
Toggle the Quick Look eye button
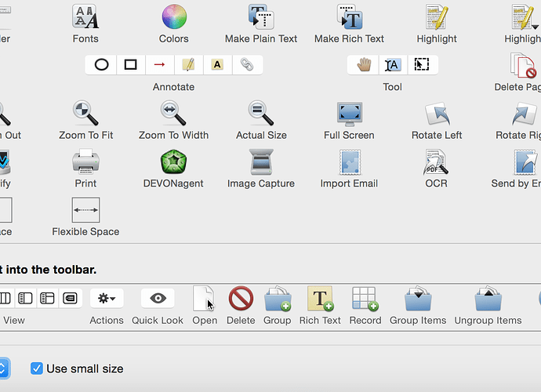click(158, 298)
